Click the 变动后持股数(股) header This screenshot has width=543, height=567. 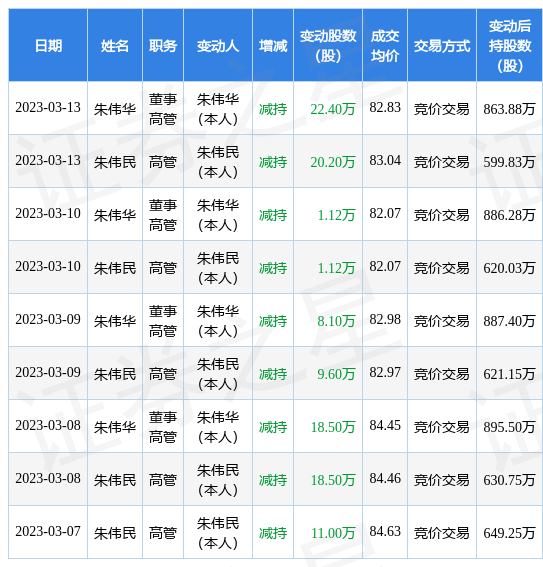(x=509, y=46)
